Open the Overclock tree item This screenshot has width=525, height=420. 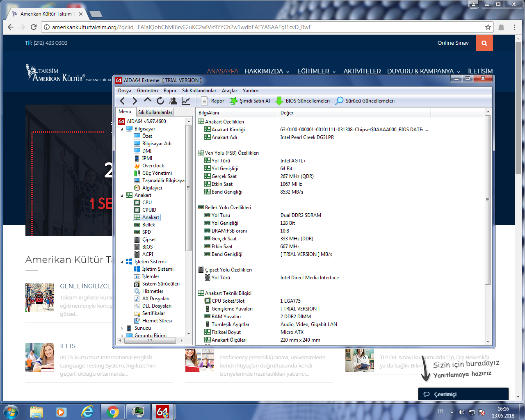[x=149, y=166]
